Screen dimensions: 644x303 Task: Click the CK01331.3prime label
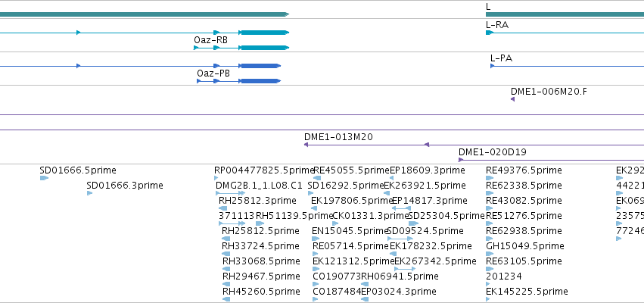coord(370,216)
